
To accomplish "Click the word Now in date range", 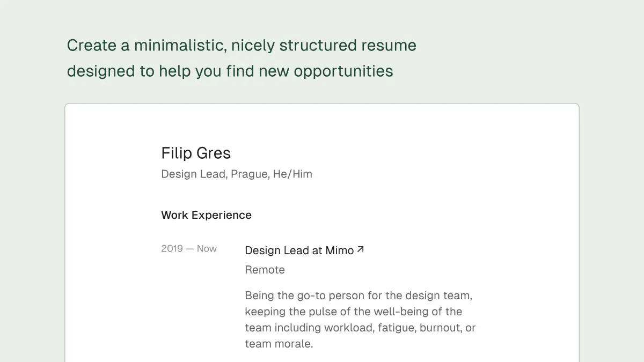I will (207, 249).
